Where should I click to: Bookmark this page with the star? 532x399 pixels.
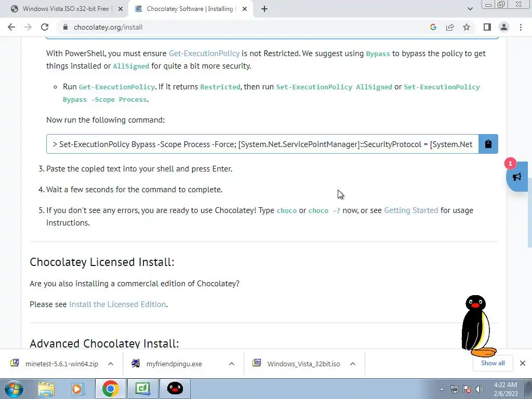467,27
